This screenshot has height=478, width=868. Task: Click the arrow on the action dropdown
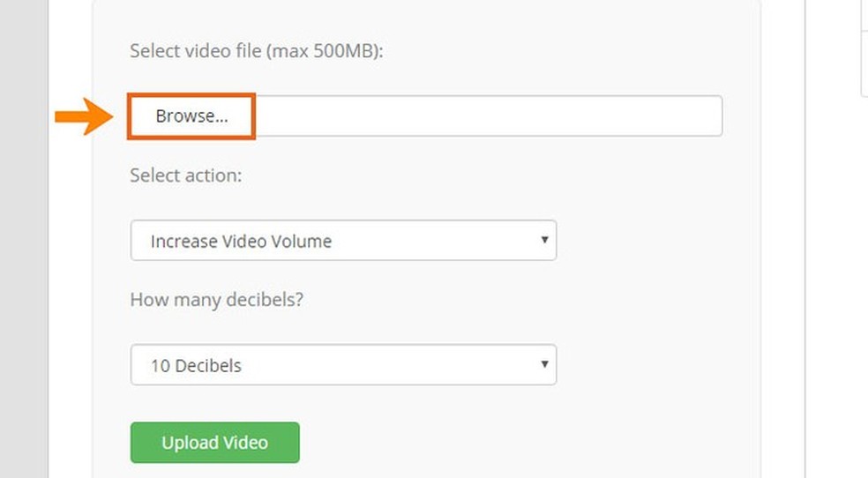pyautogui.click(x=544, y=240)
